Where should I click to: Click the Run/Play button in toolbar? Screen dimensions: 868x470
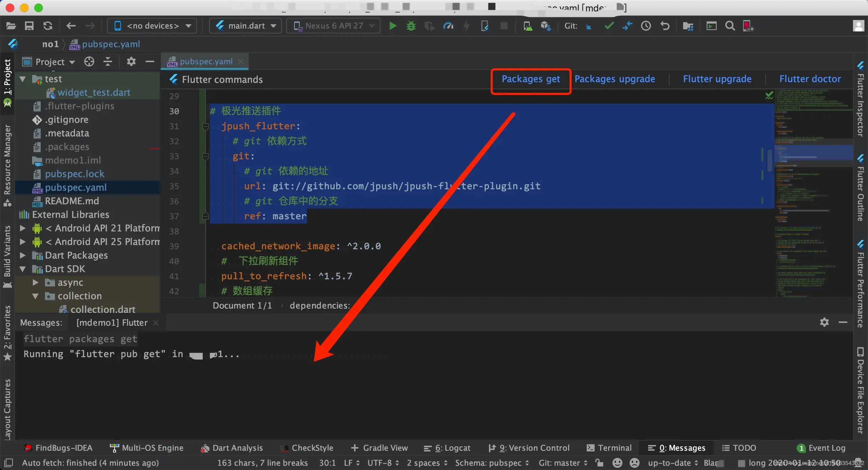(393, 25)
